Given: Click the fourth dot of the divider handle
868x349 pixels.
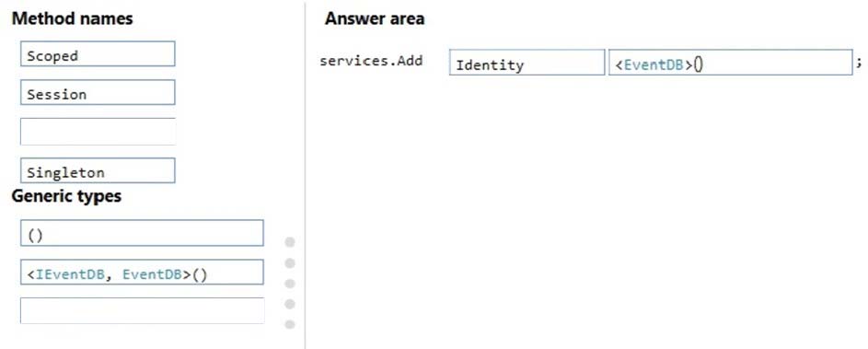Looking at the screenshot, I should pyautogui.click(x=290, y=304).
